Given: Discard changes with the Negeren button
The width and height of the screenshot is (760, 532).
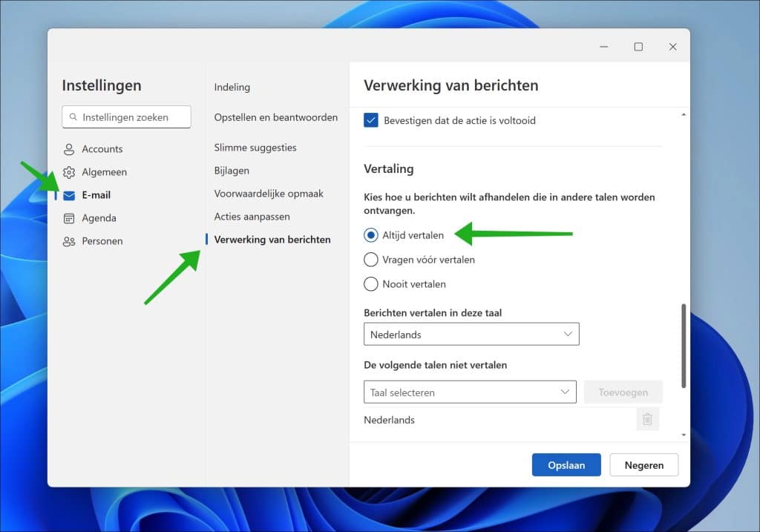Looking at the screenshot, I should tap(643, 465).
